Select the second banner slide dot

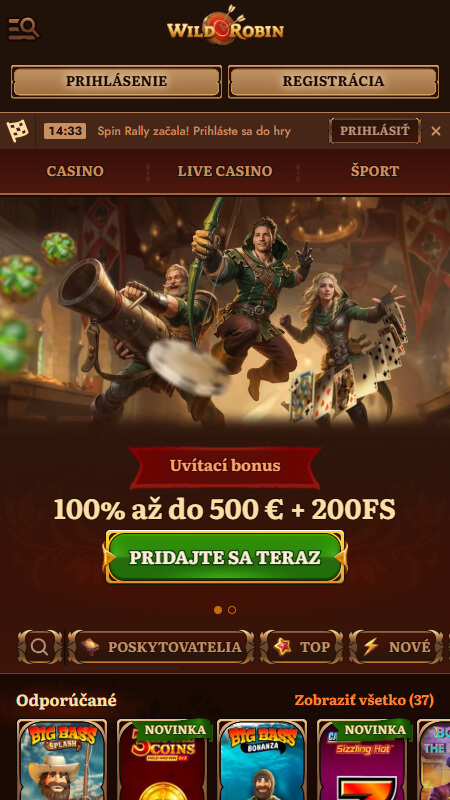pos(232,610)
